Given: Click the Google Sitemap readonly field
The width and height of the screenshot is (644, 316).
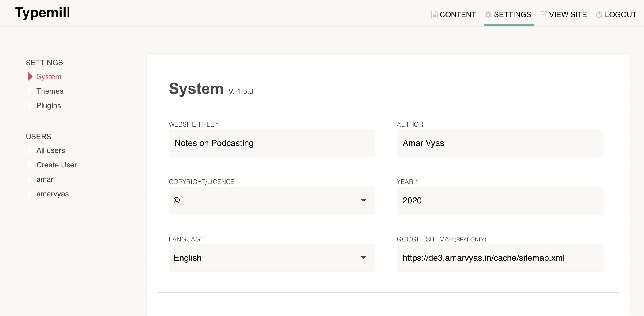Looking at the screenshot, I should (500, 258).
